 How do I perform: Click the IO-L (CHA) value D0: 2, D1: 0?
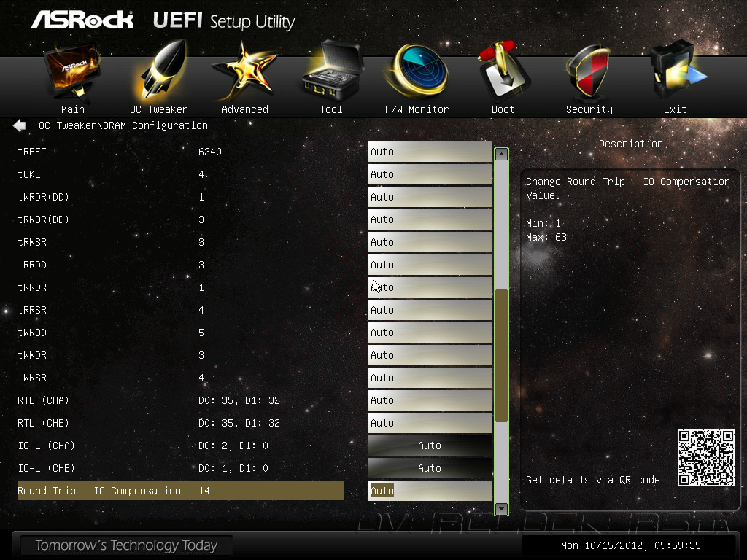(x=233, y=446)
